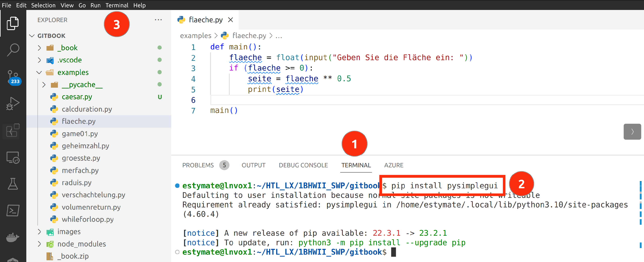Screen dimensions: 644x262
Task: Switch to the OUTPUT panel tab
Action: 254,165
